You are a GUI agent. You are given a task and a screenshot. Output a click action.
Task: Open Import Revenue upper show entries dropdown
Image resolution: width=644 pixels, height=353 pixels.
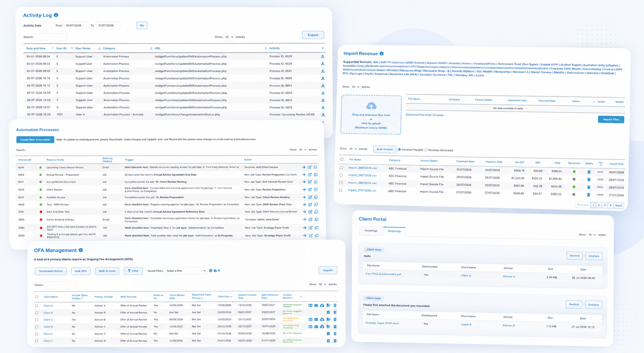(355, 87)
